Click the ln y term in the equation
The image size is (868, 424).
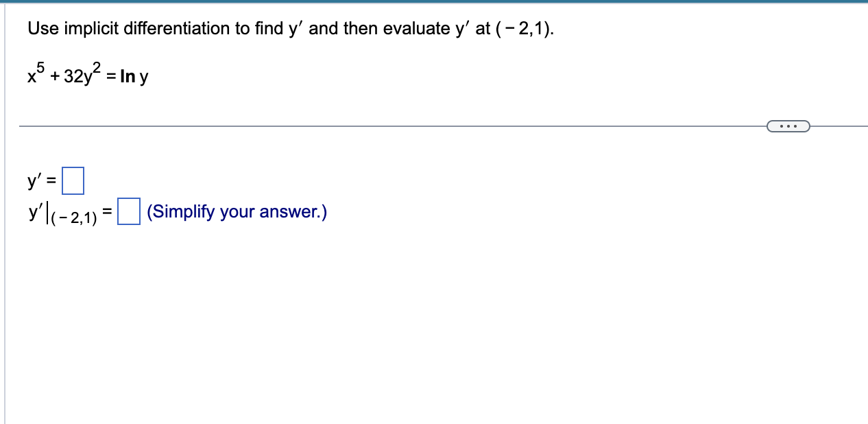click(x=136, y=75)
